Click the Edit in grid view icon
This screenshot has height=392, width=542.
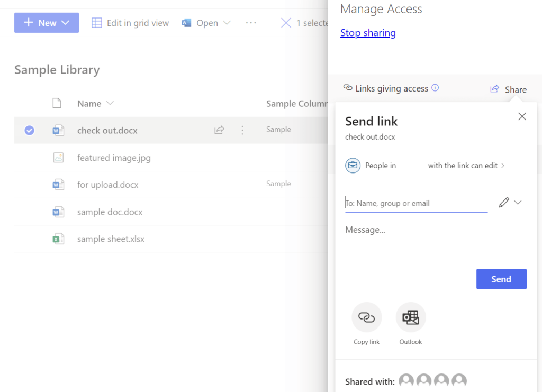point(97,23)
